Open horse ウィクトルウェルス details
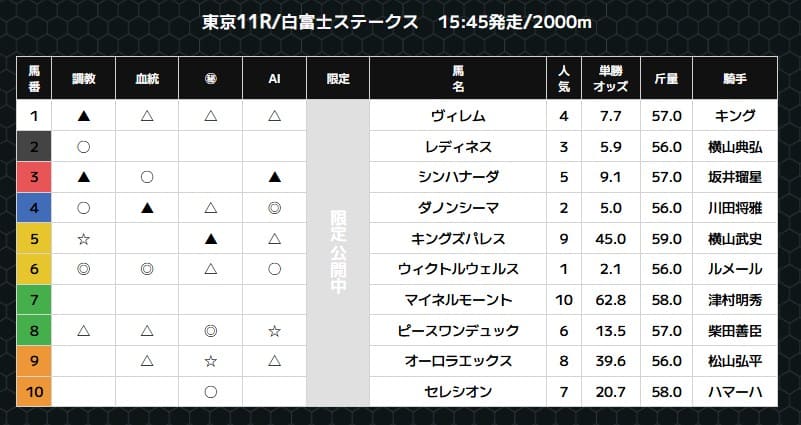 459,269
